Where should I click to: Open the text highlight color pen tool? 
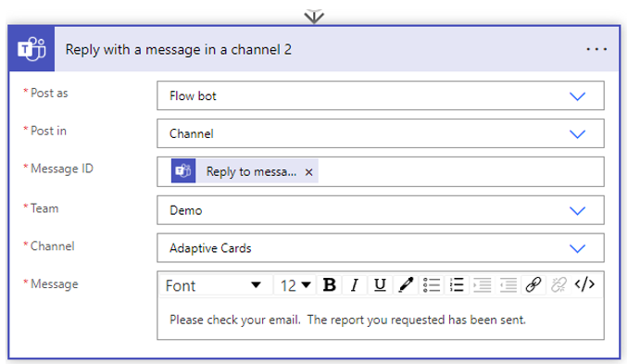click(406, 285)
